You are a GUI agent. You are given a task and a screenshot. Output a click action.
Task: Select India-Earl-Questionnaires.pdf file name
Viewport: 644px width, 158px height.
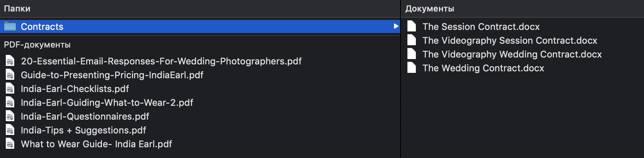point(85,116)
